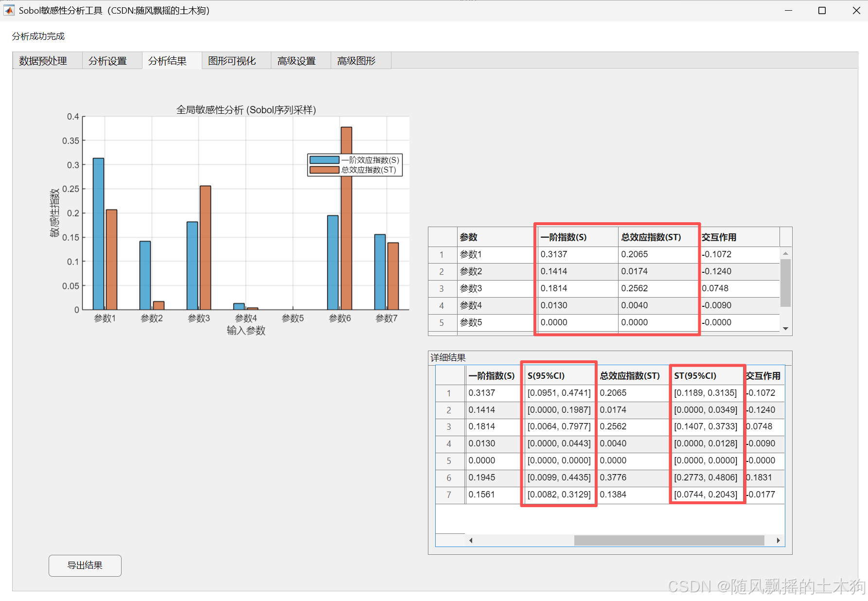
Task: Click left arrow of detailed results horizontal scrollbar
Action: click(471, 540)
